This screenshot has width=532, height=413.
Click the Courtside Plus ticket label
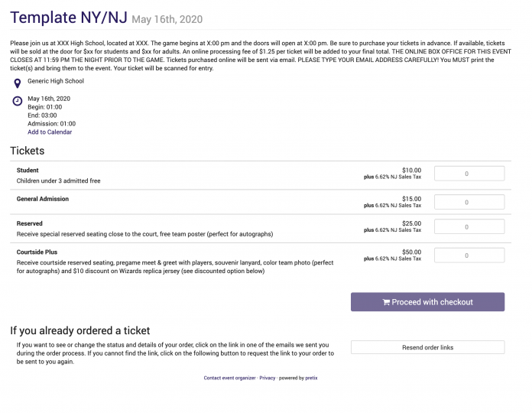click(x=37, y=252)
